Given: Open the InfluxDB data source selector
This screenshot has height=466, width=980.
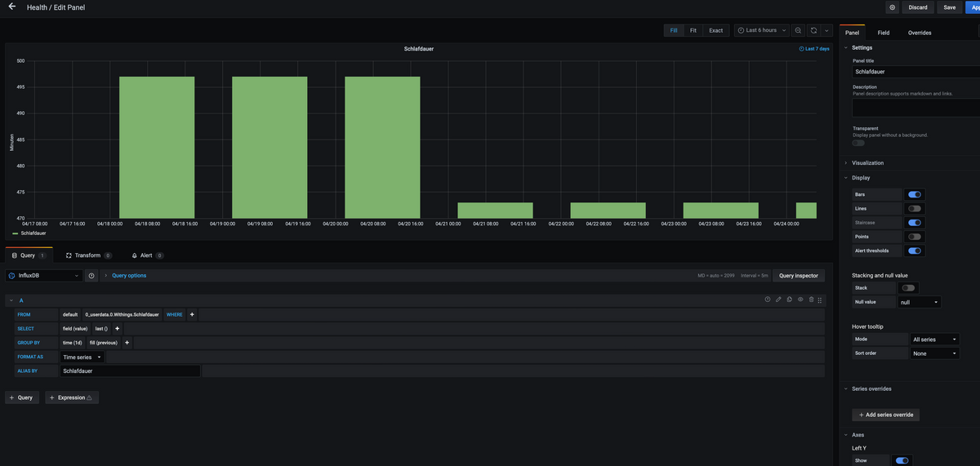Looking at the screenshot, I should click(44, 276).
